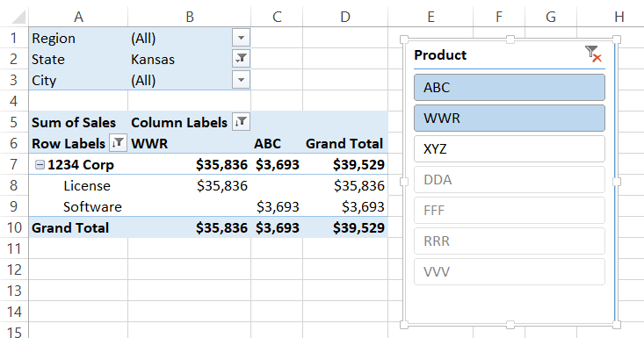Select column A header
This screenshot has width=644, height=338.
78,17
